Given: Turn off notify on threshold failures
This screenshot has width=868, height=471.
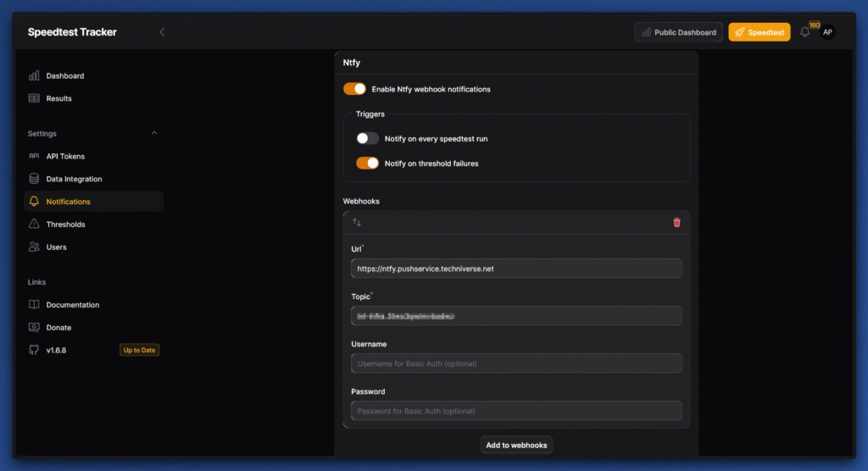Looking at the screenshot, I should coord(367,163).
